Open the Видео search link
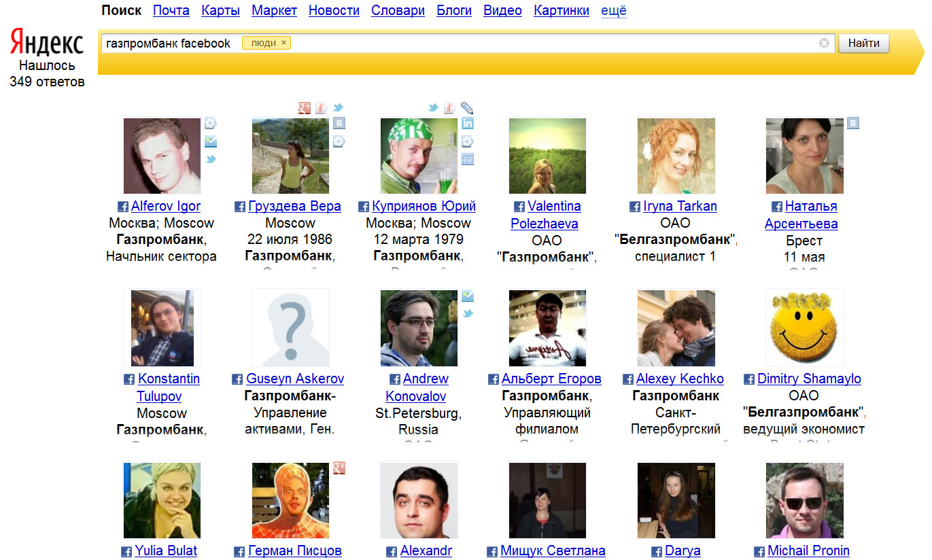932x560 pixels. [502, 10]
